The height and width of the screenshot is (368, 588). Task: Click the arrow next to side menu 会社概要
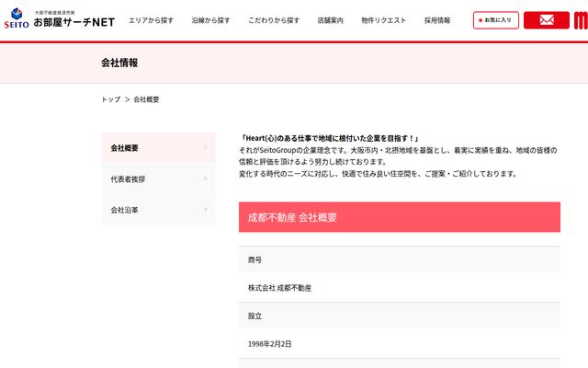(206, 147)
